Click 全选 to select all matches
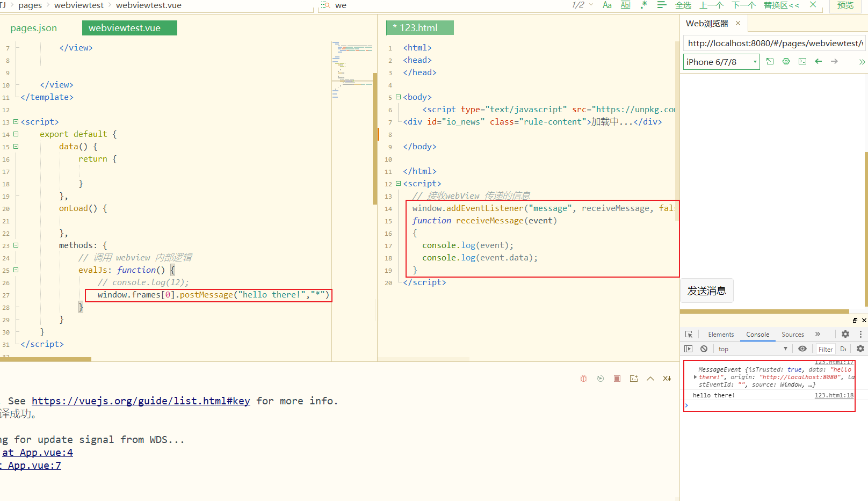 [683, 5]
